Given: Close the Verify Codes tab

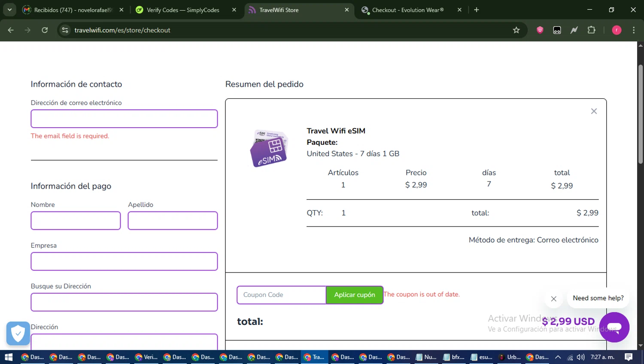Looking at the screenshot, I should pyautogui.click(x=234, y=10).
